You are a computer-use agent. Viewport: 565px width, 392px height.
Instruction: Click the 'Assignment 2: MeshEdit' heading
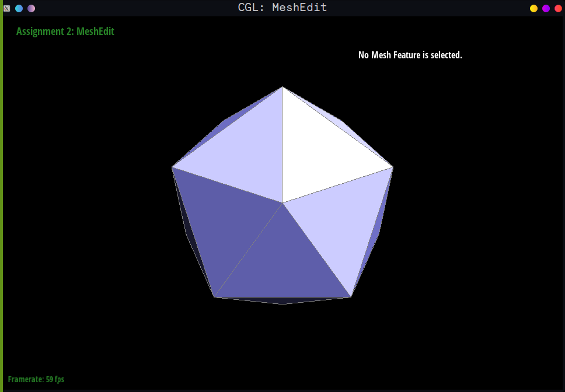65,32
